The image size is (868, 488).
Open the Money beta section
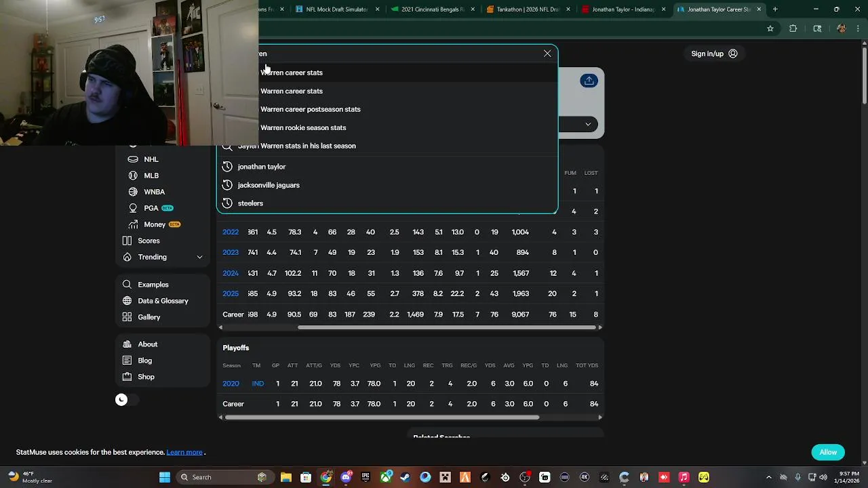(x=154, y=224)
